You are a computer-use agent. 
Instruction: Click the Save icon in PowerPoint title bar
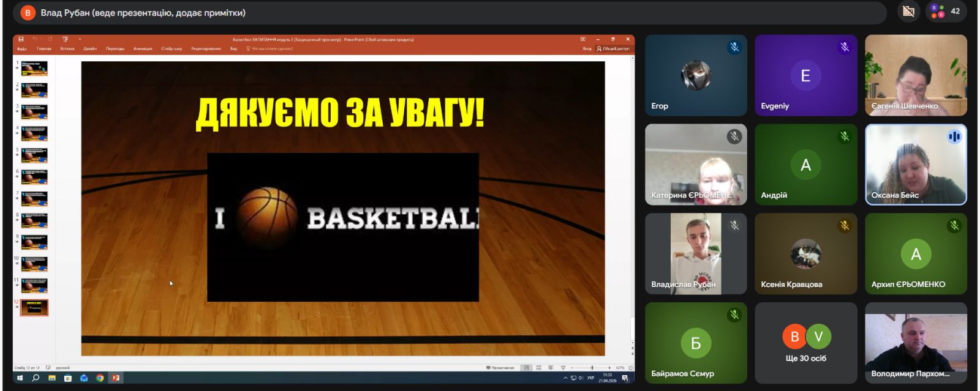(x=21, y=39)
